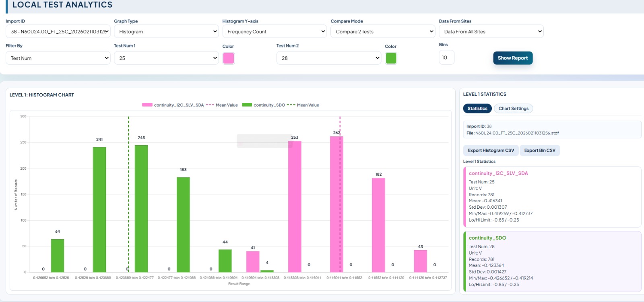Screen dimensions: 644x302
Task: Click the Bins input field
Action: [446, 58]
